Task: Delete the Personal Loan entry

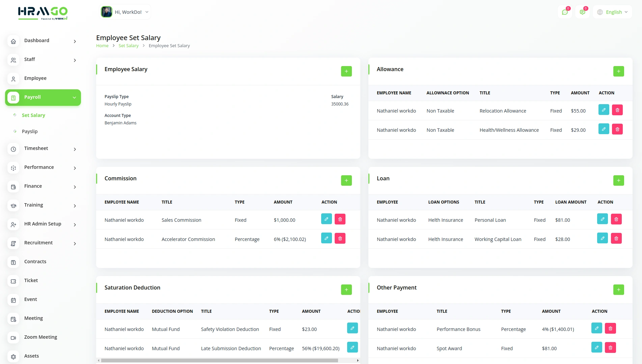Action: (x=616, y=219)
